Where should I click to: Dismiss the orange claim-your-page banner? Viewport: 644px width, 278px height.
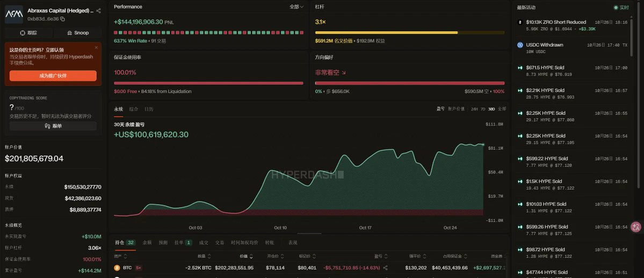pos(96,47)
